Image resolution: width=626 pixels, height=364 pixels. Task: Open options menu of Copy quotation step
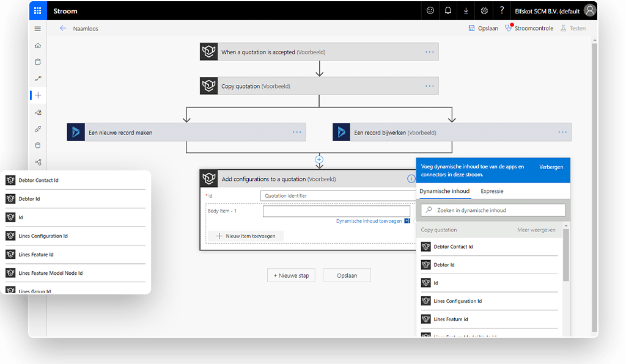tap(430, 86)
